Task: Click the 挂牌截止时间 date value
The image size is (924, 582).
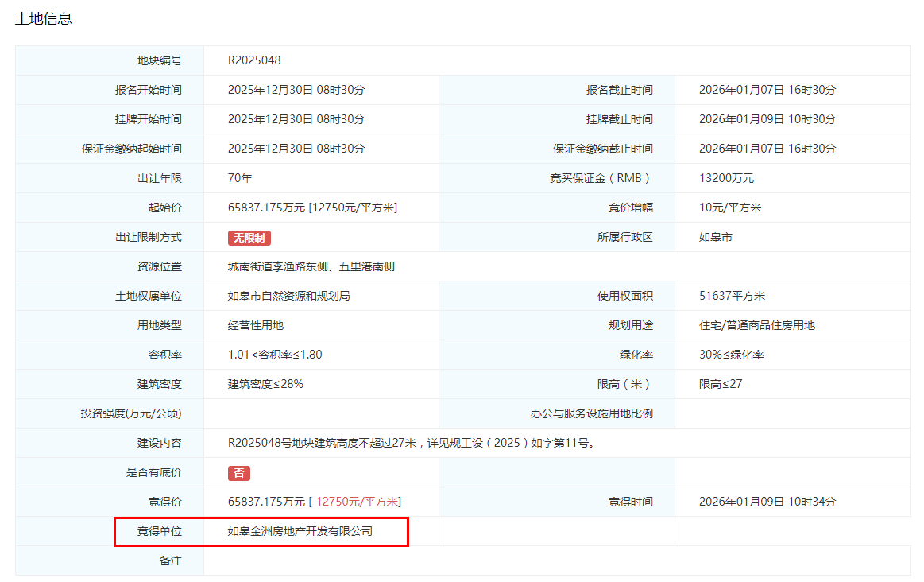Action: click(x=767, y=119)
